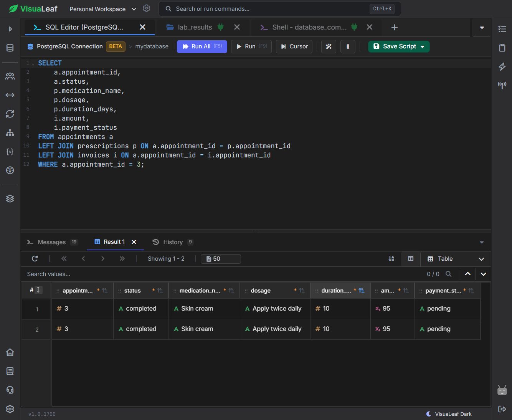512x420 pixels.
Task: Click the dashboard gauge sidebar icon
Action: tap(10, 170)
